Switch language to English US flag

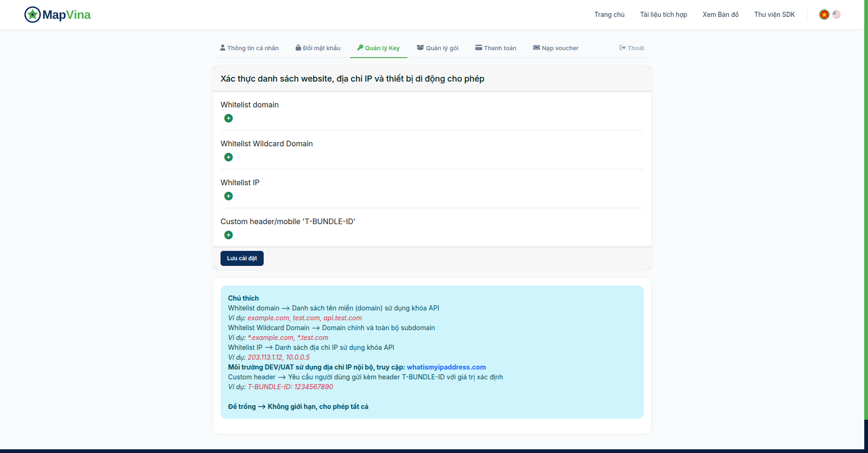click(837, 15)
